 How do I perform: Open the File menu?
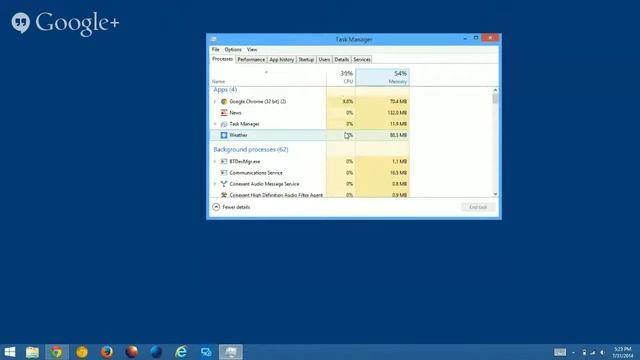click(x=216, y=49)
